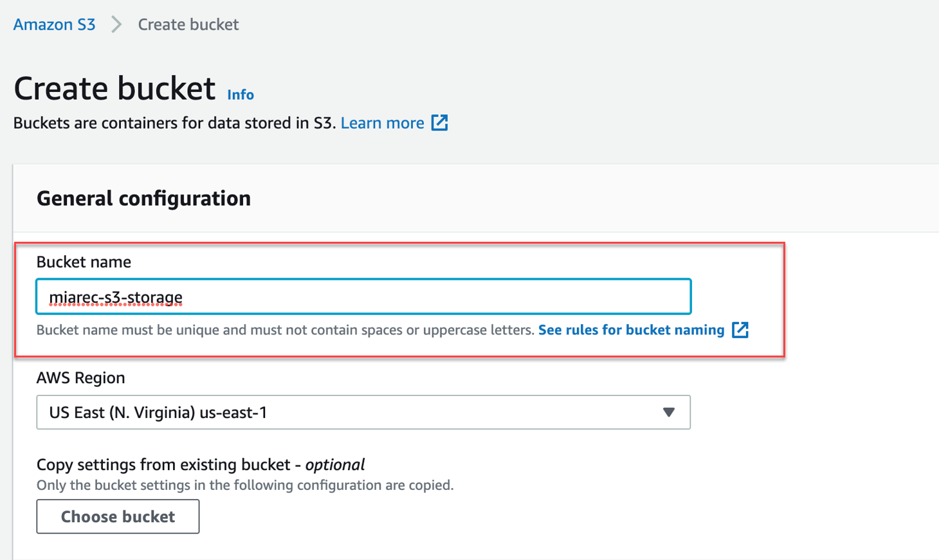The width and height of the screenshot is (939, 560).
Task: Click the Create bucket breadcrumb text
Action: (x=188, y=24)
